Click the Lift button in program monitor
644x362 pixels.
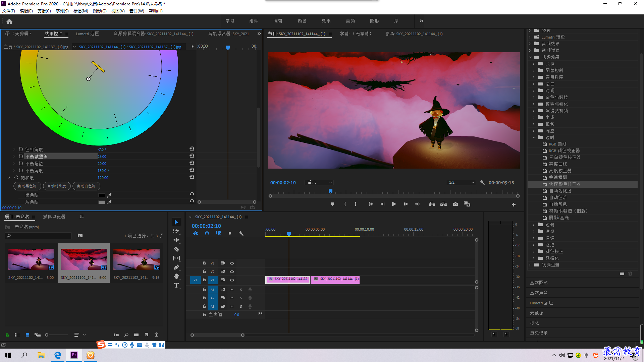(x=432, y=204)
